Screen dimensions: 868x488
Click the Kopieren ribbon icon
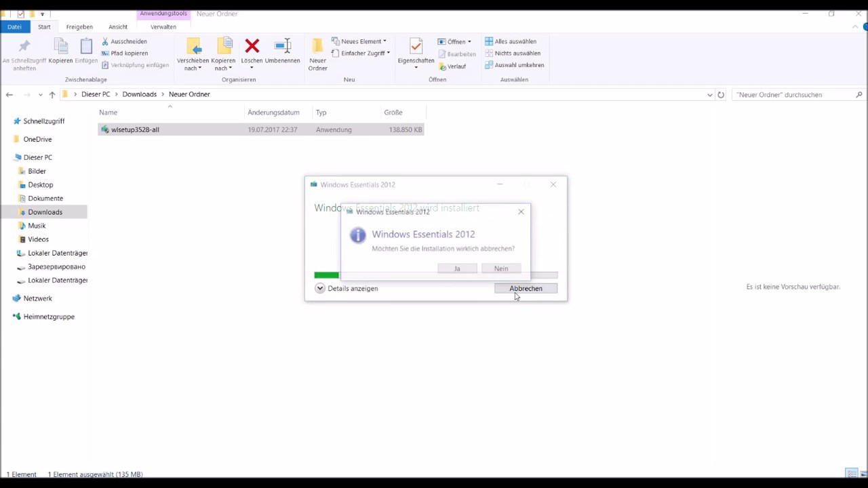tap(60, 47)
